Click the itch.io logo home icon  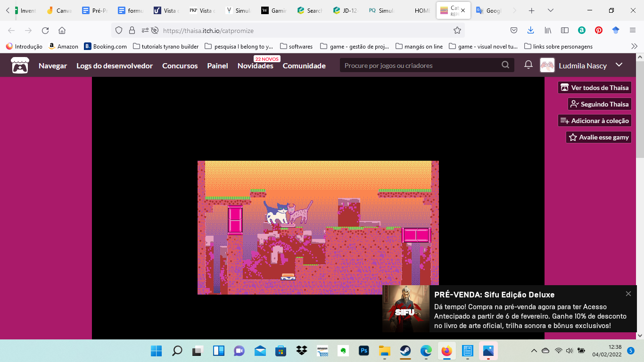20,66
